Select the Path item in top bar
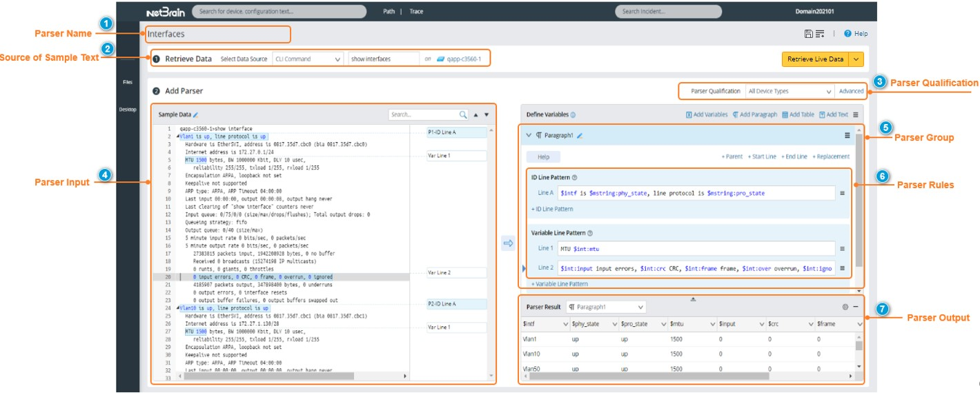This screenshot has height=393, width=980. click(x=390, y=12)
